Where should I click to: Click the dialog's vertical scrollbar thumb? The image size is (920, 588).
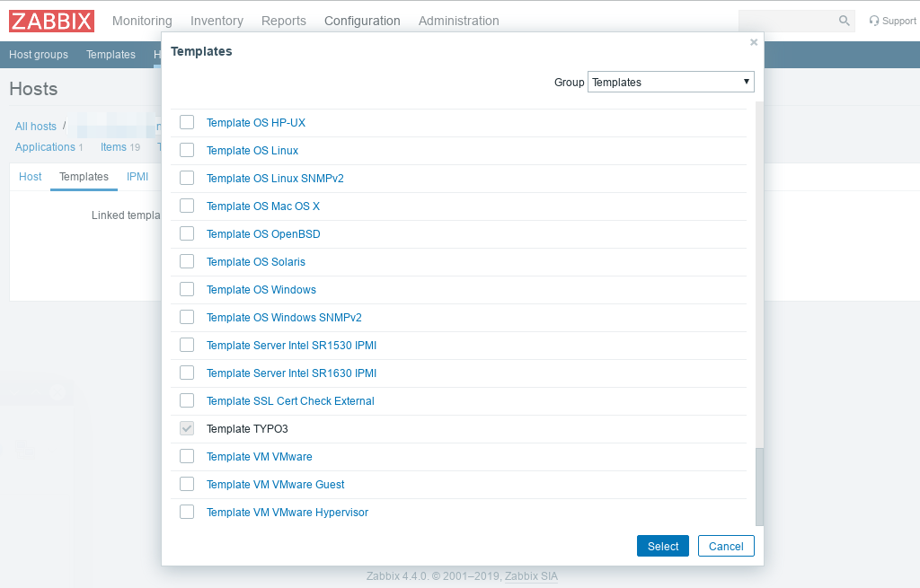pos(759,487)
